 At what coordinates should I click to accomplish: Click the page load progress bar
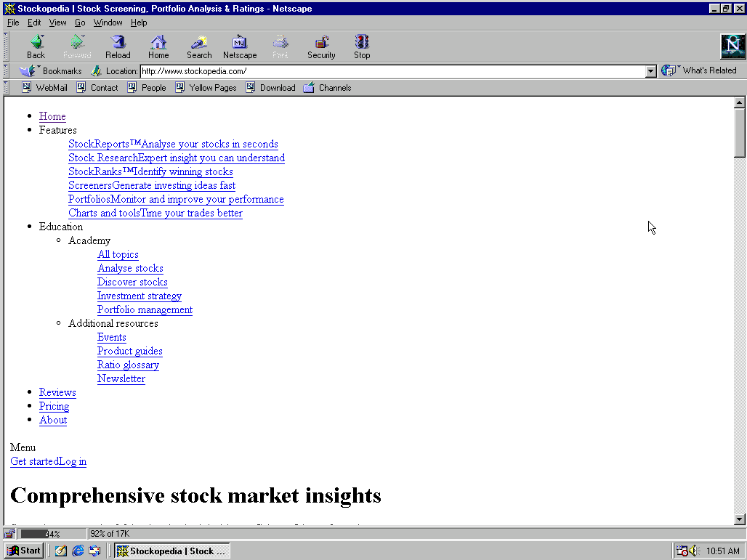click(x=53, y=534)
